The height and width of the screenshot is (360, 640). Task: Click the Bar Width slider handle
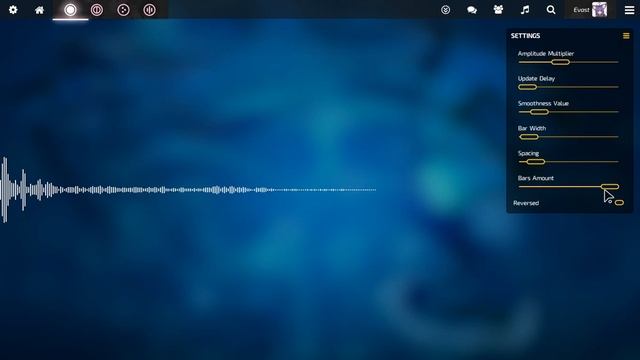point(529,137)
